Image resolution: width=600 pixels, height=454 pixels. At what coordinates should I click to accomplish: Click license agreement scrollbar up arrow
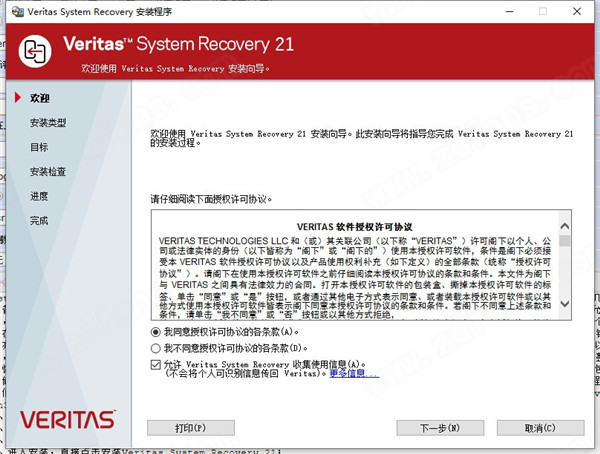point(564,226)
